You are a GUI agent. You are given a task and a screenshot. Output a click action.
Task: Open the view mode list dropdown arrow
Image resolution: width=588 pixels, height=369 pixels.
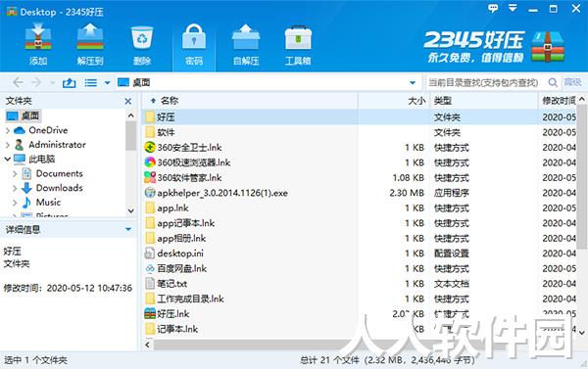click(107, 83)
